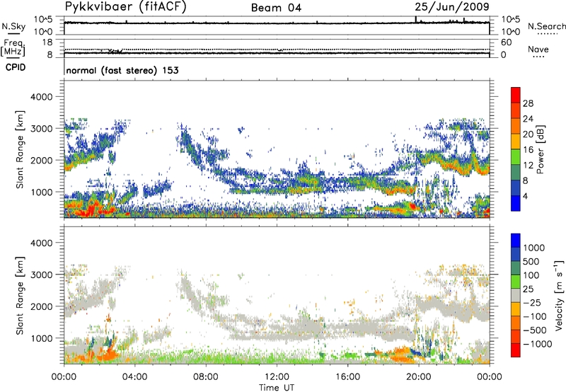Pick the red bottom segment of the velocity colorbar

coord(516,350)
